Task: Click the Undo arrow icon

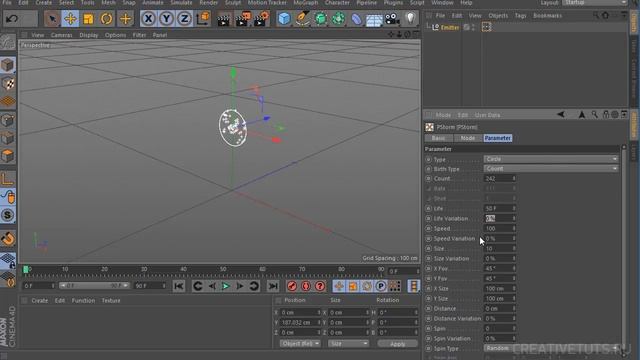Action: tap(12, 19)
